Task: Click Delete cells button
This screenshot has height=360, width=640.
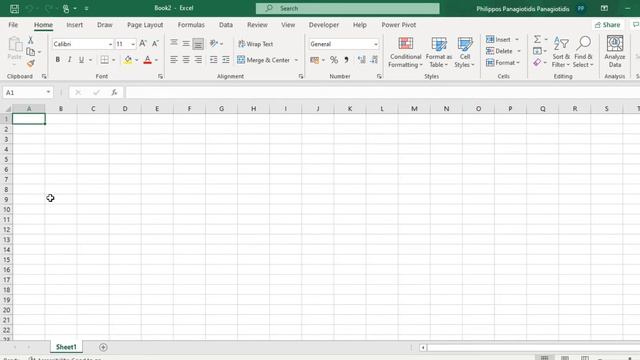Action: 500,51
